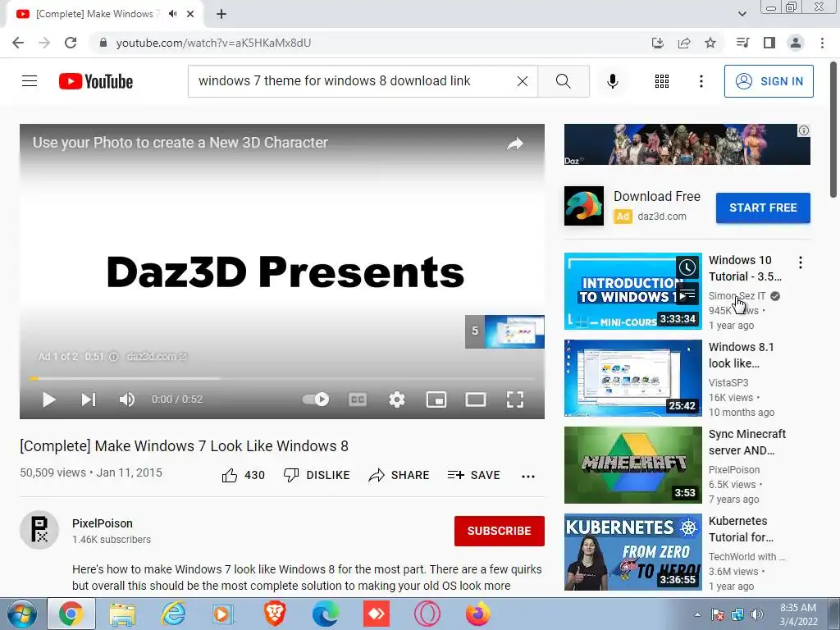Clear the search query with the X
This screenshot has width=840, height=630.
523,81
